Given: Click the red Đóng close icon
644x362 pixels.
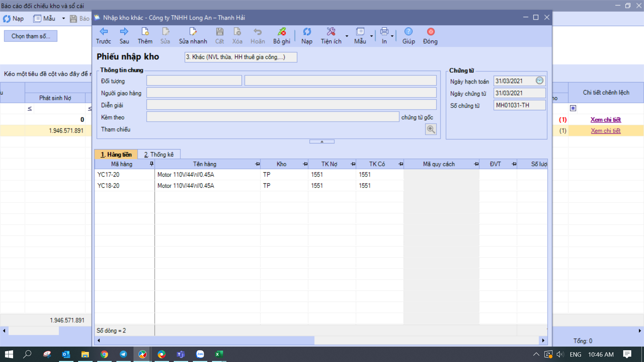Looking at the screenshot, I should pos(430,32).
